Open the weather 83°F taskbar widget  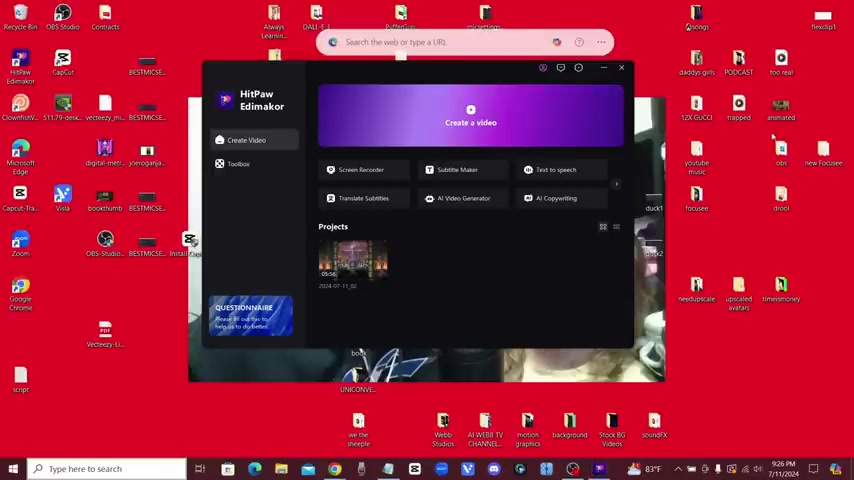point(644,469)
